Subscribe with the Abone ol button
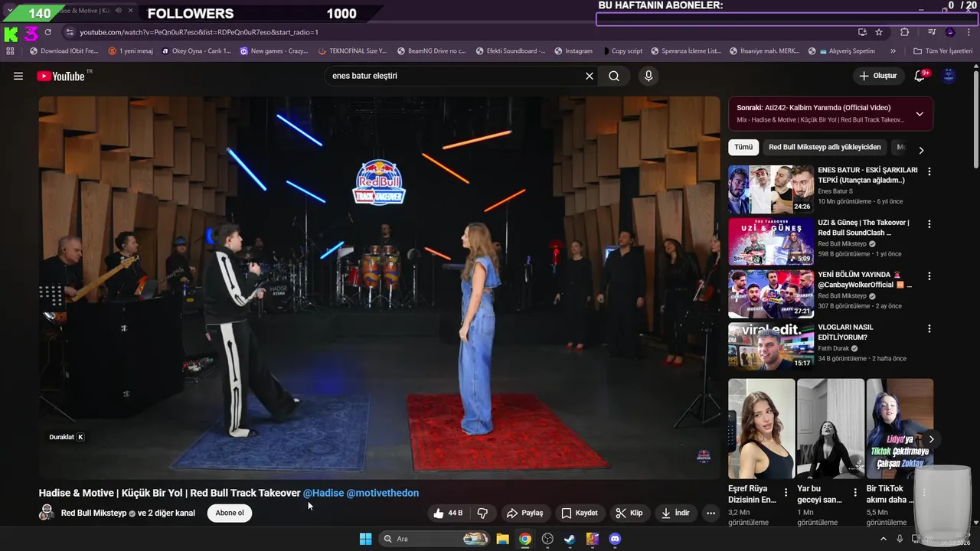This screenshot has width=980, height=551. tap(230, 514)
